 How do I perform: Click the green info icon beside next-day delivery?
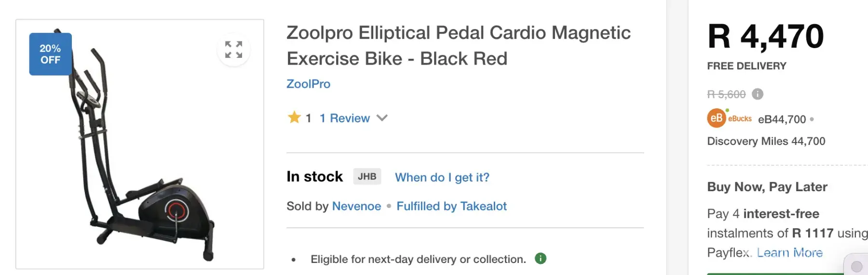pos(541,259)
